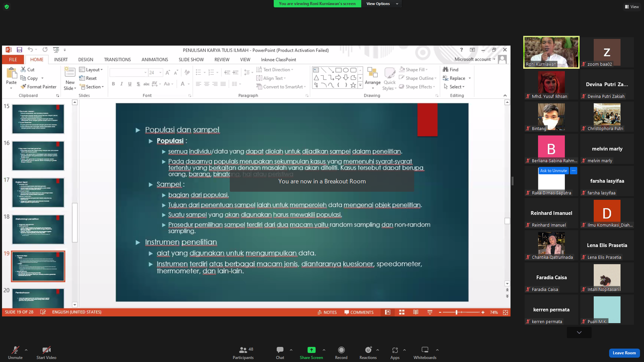Click Fit slide to window icon
644x362 pixels.
(505, 312)
